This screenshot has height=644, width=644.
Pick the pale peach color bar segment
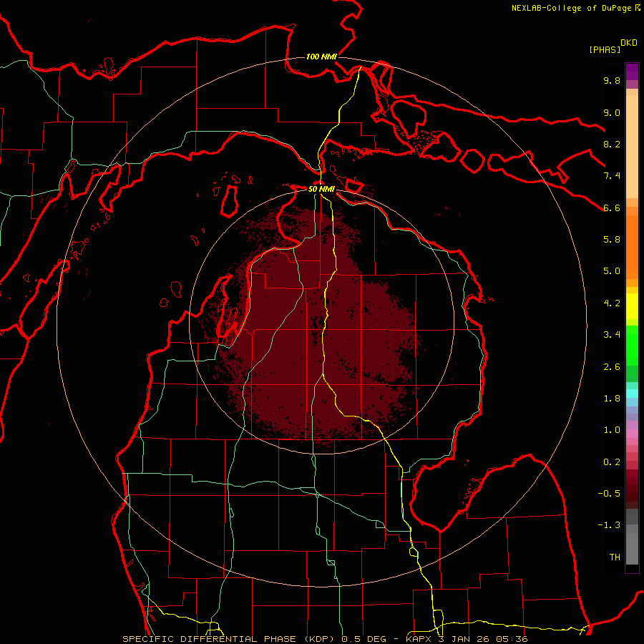(x=632, y=147)
